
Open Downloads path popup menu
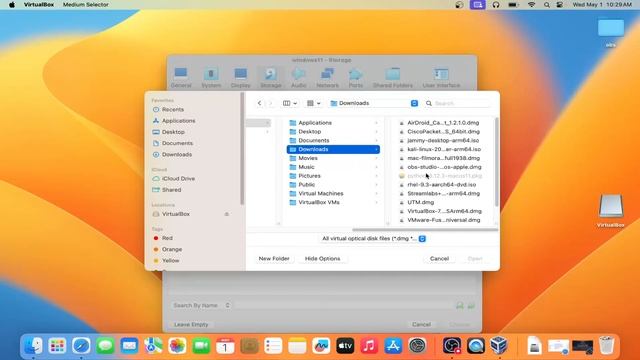[x=374, y=103]
